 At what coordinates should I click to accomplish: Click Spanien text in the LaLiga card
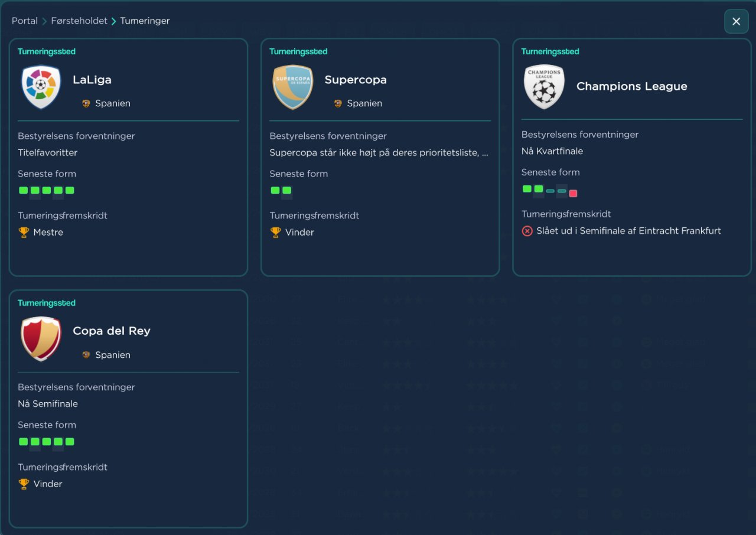[x=113, y=103]
